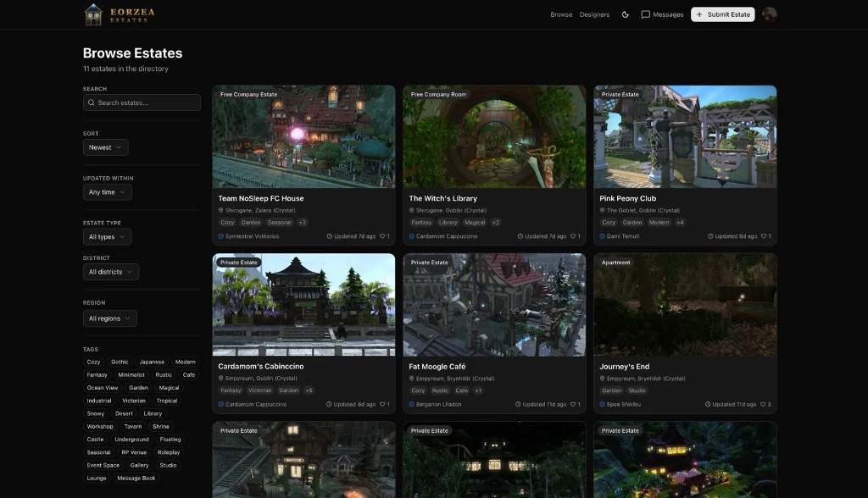868x498 pixels.
Task: Open the Sort Newest dropdown
Action: [x=106, y=147]
